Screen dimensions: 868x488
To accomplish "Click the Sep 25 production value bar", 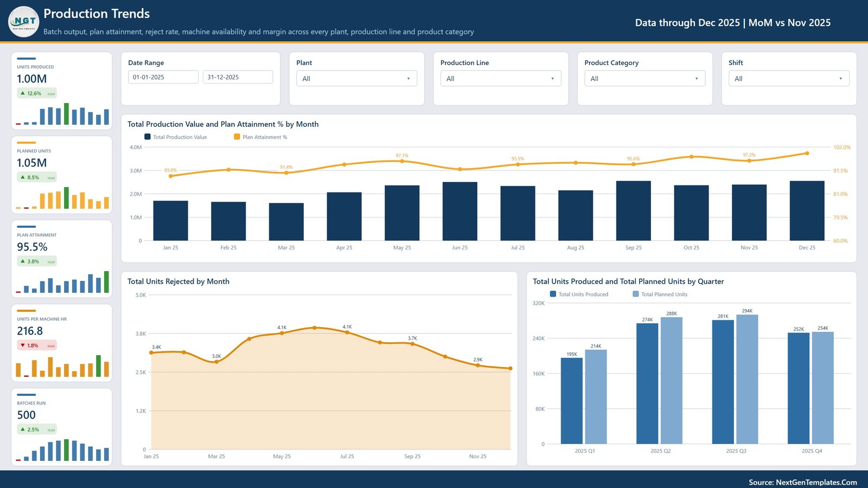I will click(633, 211).
